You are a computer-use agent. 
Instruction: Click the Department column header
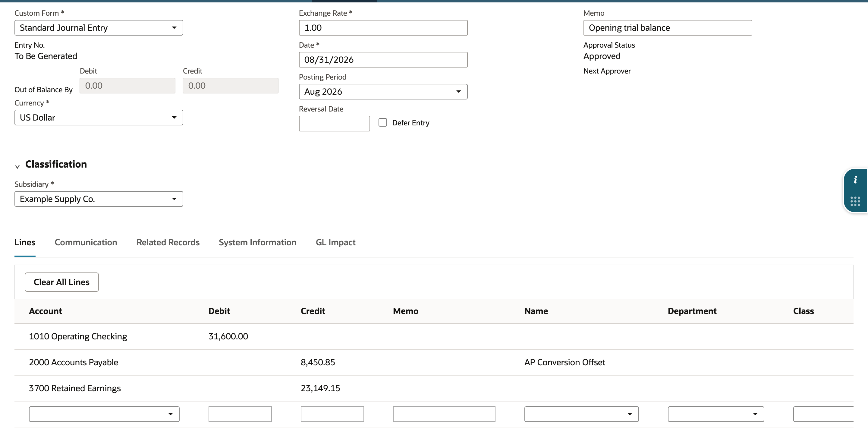[x=692, y=311]
